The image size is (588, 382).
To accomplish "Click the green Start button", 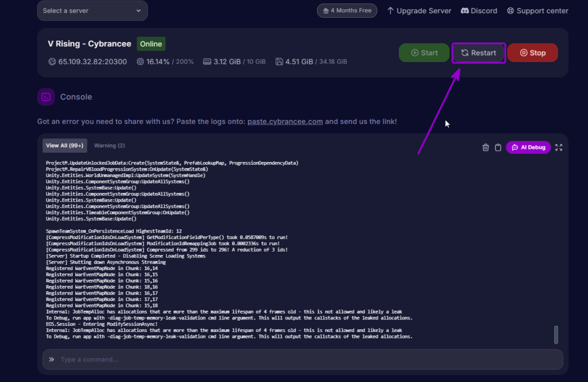I will tap(424, 53).
